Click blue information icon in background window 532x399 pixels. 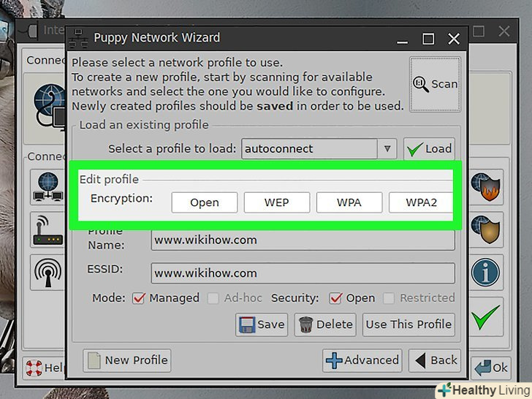[485, 272]
